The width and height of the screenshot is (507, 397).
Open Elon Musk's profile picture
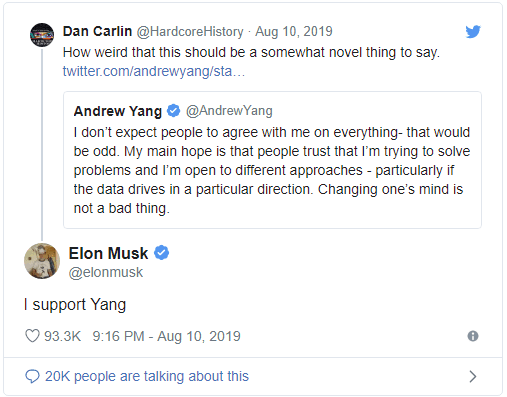click(42, 261)
